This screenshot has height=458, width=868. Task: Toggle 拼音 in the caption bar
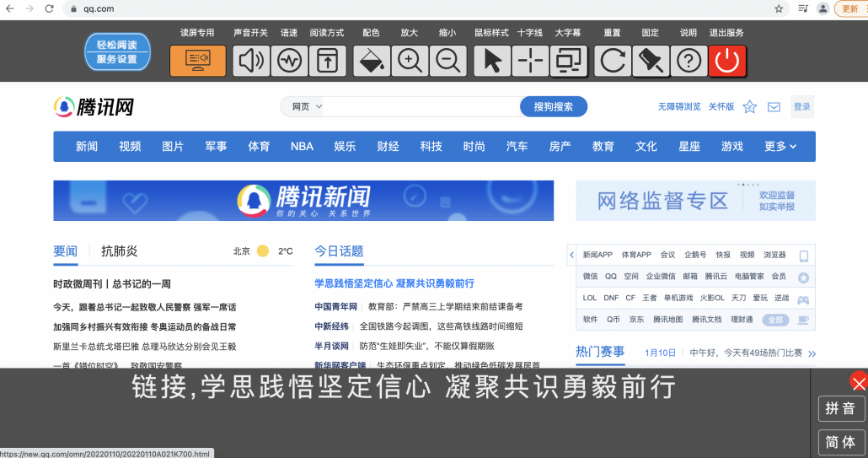(841, 409)
